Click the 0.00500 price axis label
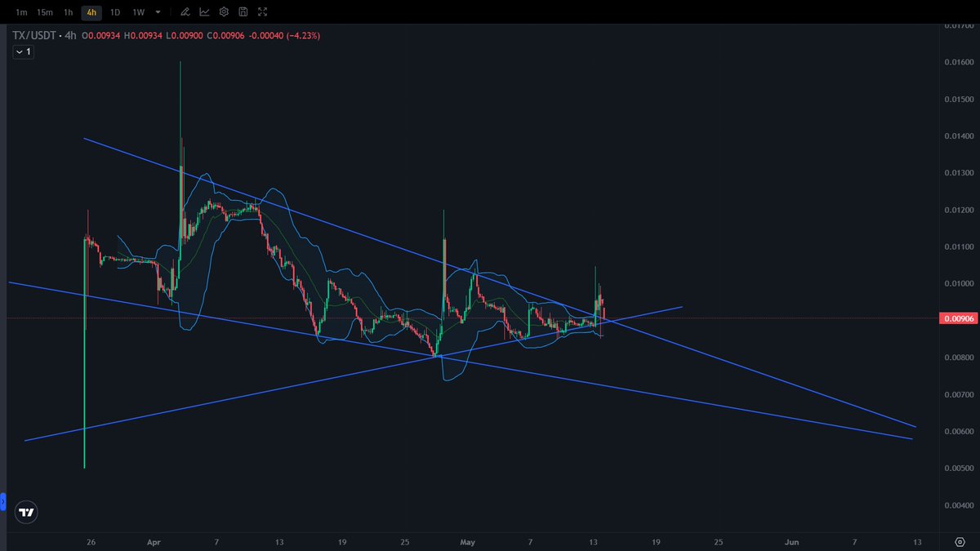Image resolution: width=980 pixels, height=551 pixels. (957, 468)
